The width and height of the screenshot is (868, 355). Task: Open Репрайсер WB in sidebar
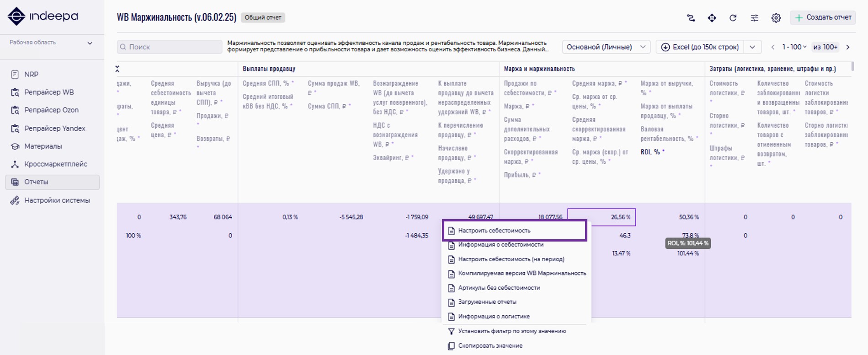pyautogui.click(x=49, y=92)
